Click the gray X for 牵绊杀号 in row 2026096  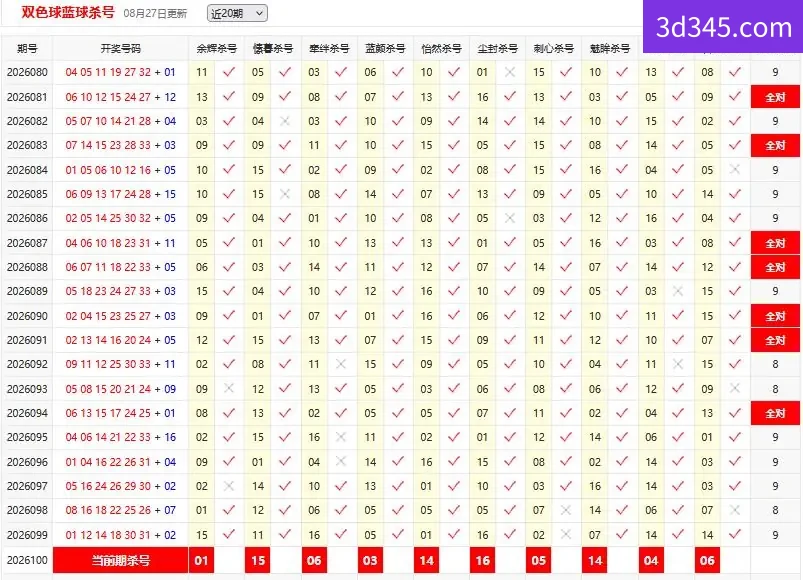[341, 462]
